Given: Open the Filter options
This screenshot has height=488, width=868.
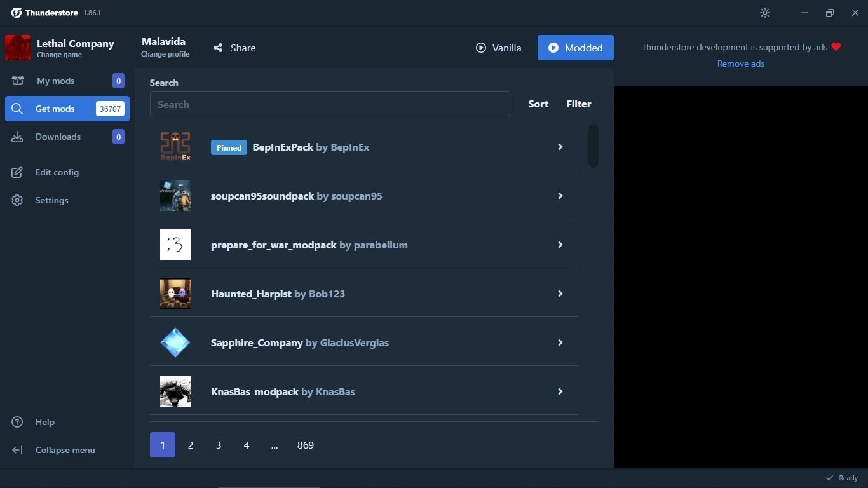Looking at the screenshot, I should pyautogui.click(x=579, y=104).
